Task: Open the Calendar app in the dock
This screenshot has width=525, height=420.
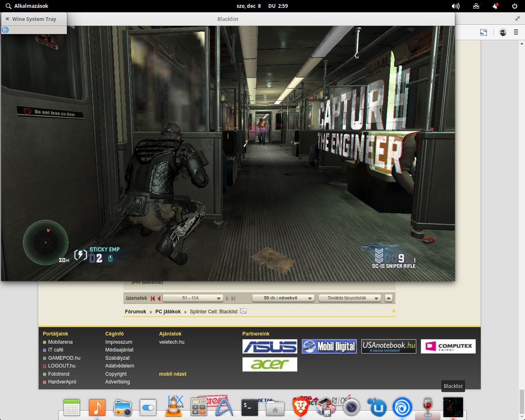Action: (x=72, y=408)
